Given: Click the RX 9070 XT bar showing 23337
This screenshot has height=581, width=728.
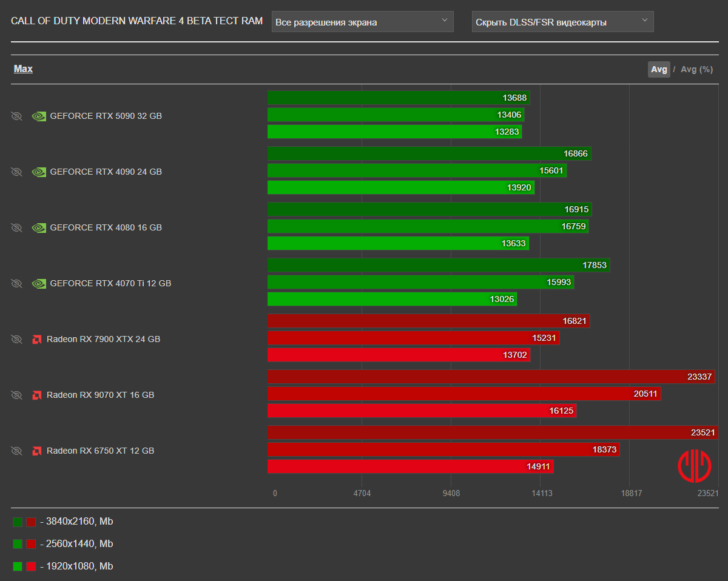Looking at the screenshot, I should (491, 377).
